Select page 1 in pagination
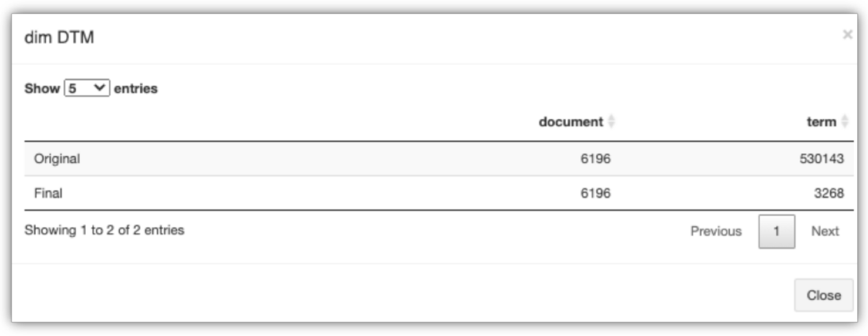The image size is (868, 336). pyautogui.click(x=776, y=231)
